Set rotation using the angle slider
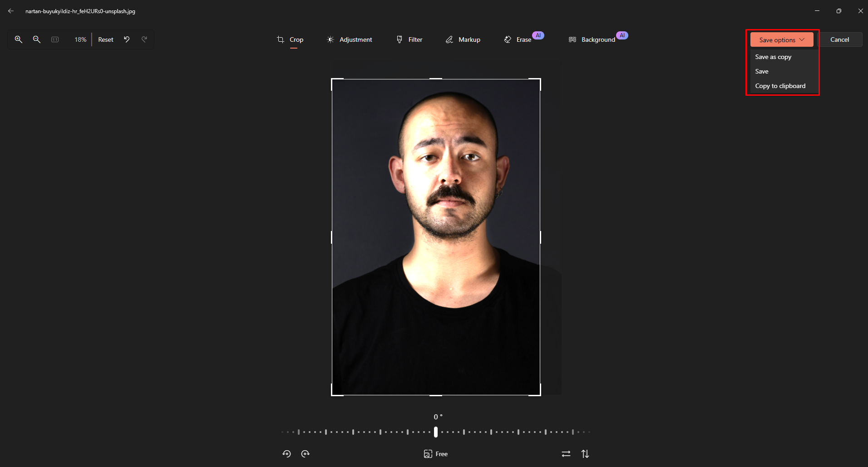The width and height of the screenshot is (868, 467). coord(435,432)
